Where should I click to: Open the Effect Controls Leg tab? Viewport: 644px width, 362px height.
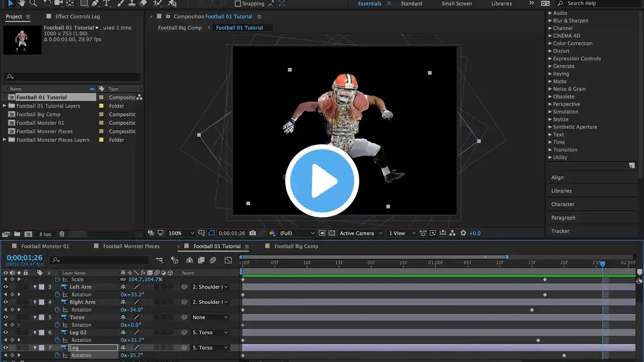click(x=77, y=17)
